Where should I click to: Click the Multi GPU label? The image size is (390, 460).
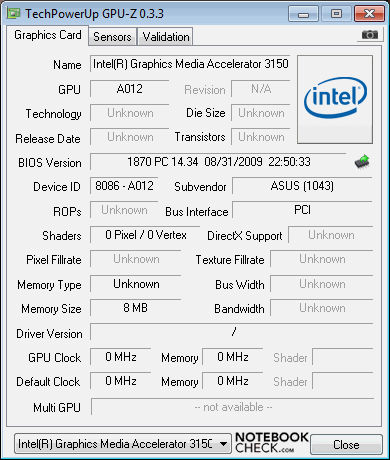[57, 407]
